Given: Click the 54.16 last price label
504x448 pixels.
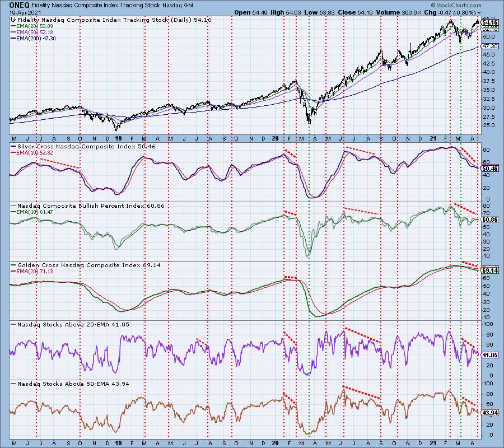Looking at the screenshot, I should click(x=490, y=22).
